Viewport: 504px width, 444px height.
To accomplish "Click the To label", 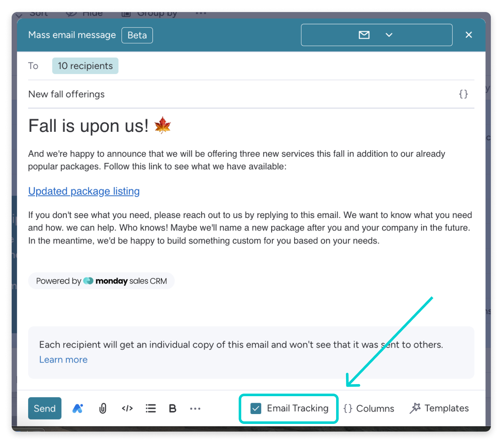I will pos(33,66).
